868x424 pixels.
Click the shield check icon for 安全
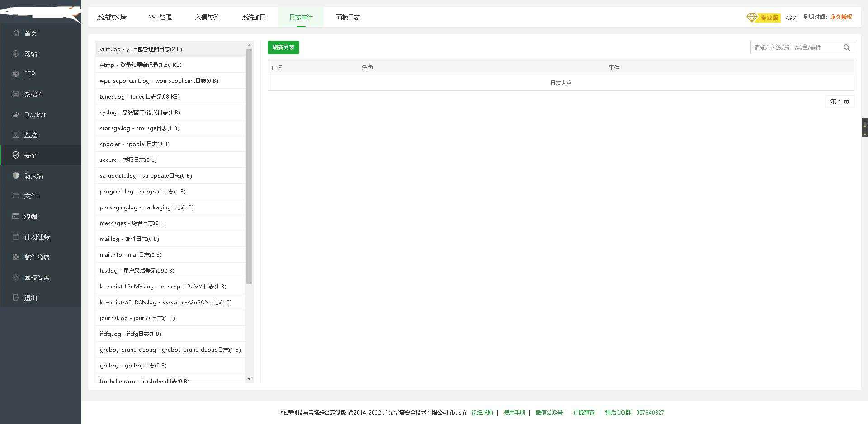[16, 155]
